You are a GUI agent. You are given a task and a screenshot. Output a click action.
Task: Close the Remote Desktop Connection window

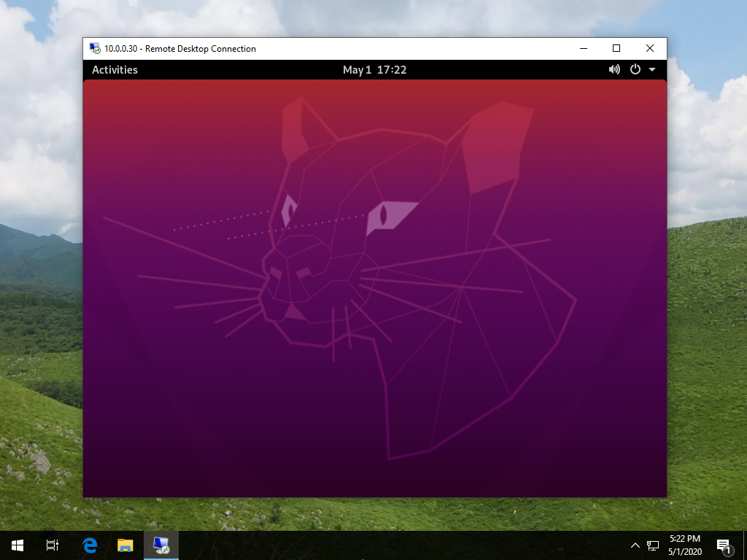(x=649, y=48)
